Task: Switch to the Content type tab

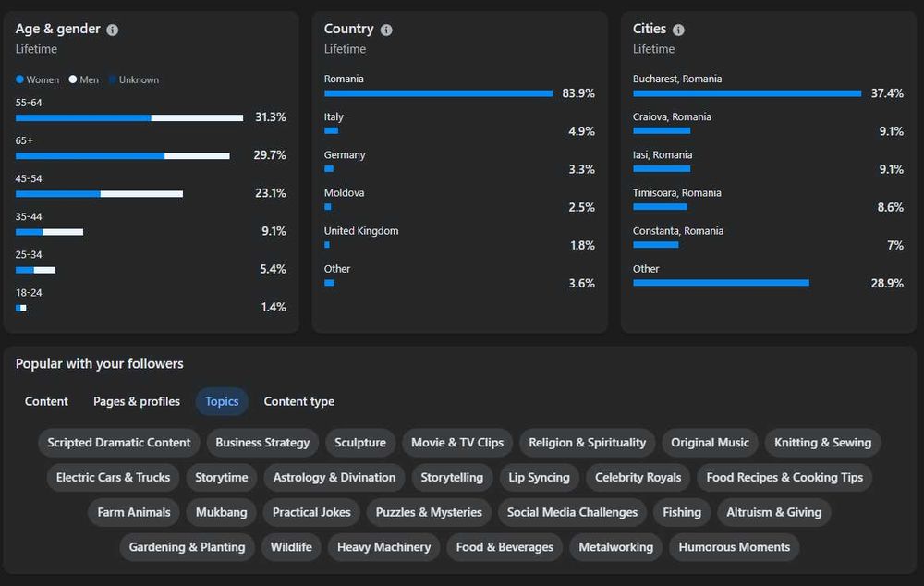Action: tap(298, 401)
